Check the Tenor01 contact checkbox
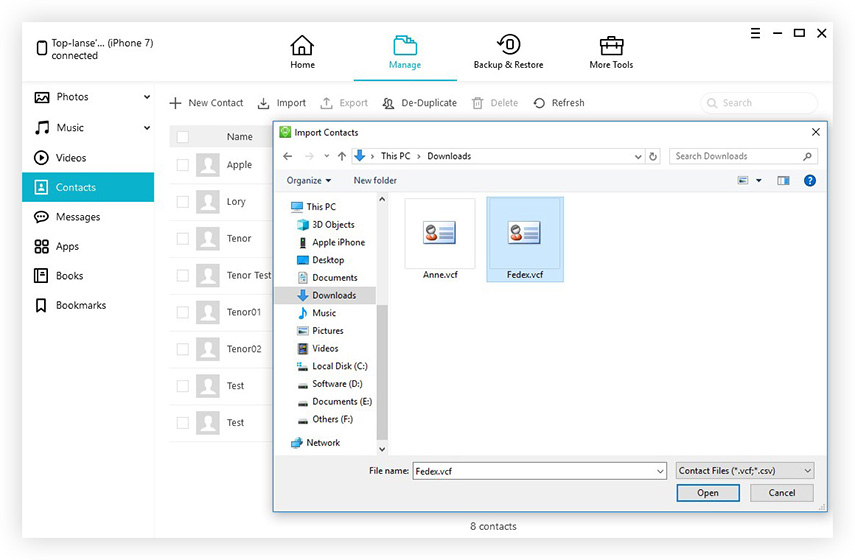Viewport: 855px width, 560px height. point(183,312)
